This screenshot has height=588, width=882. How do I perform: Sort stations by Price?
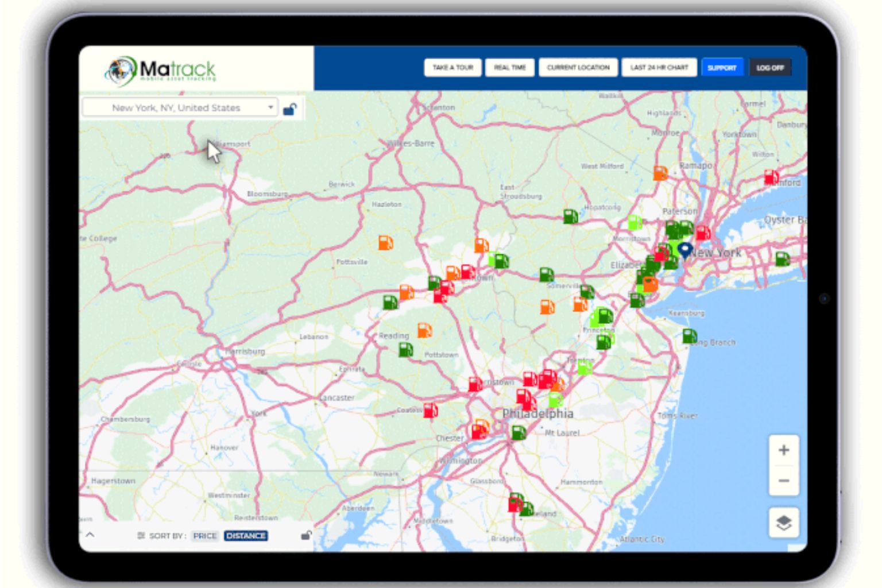click(205, 536)
